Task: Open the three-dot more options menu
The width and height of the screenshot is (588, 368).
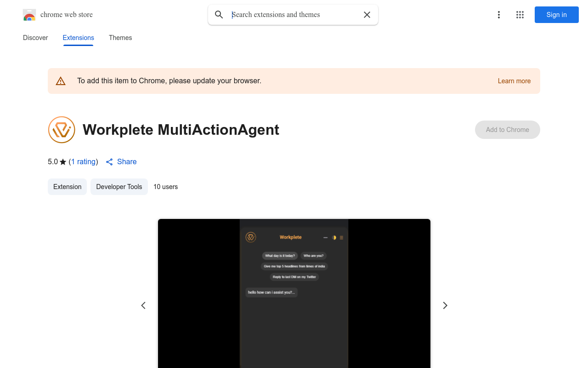Action: coord(499,15)
